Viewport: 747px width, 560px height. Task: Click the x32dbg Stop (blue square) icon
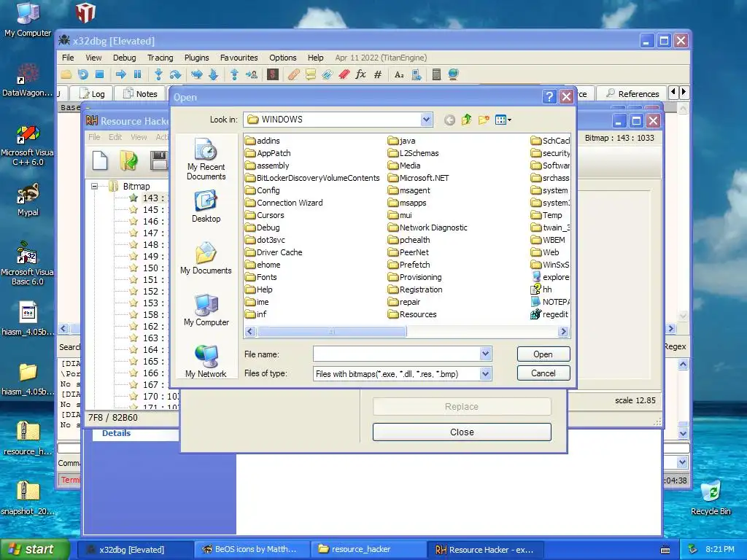tap(99, 74)
